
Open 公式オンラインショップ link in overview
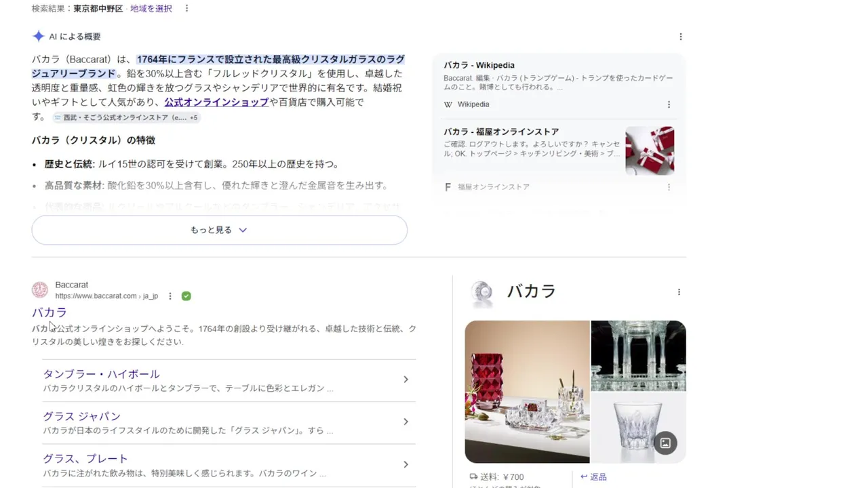[x=217, y=102]
